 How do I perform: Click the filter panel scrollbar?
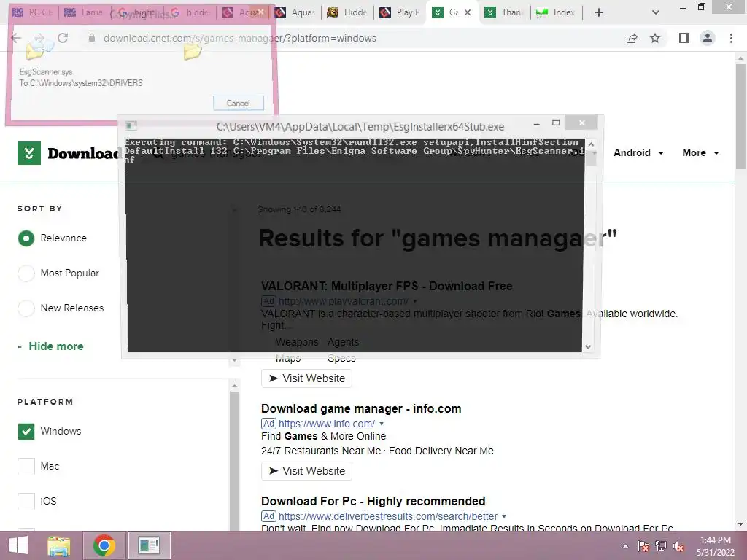(234, 459)
